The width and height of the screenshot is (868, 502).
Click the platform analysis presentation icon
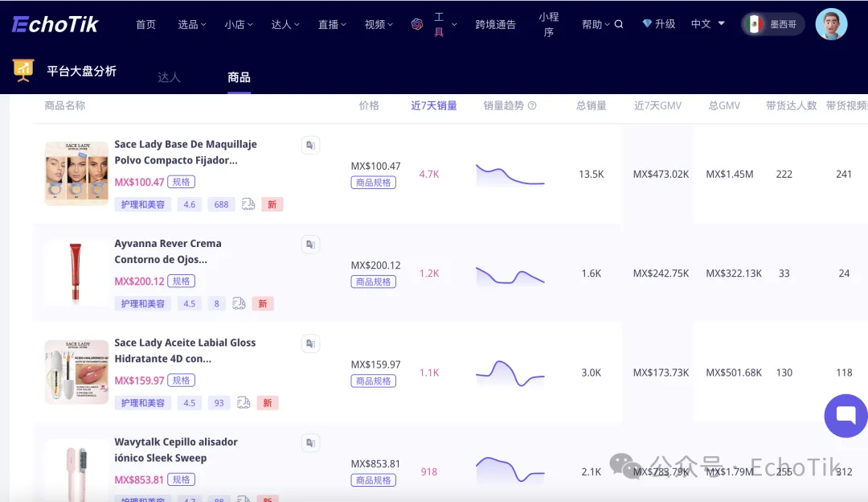(23, 70)
